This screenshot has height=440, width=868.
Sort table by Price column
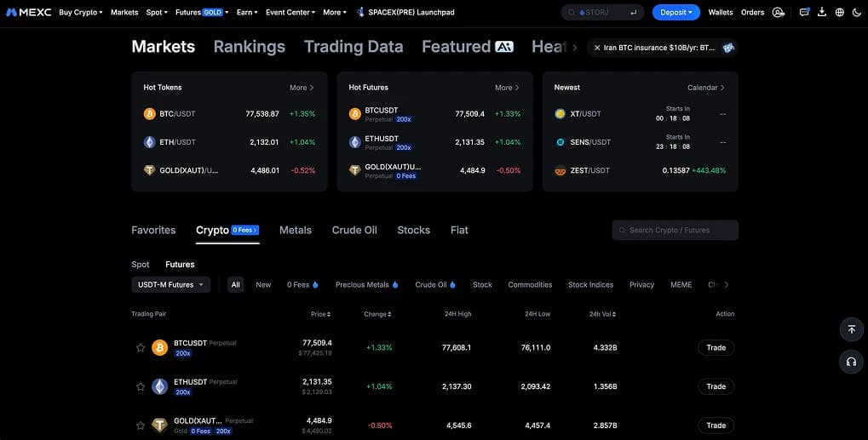click(x=320, y=314)
